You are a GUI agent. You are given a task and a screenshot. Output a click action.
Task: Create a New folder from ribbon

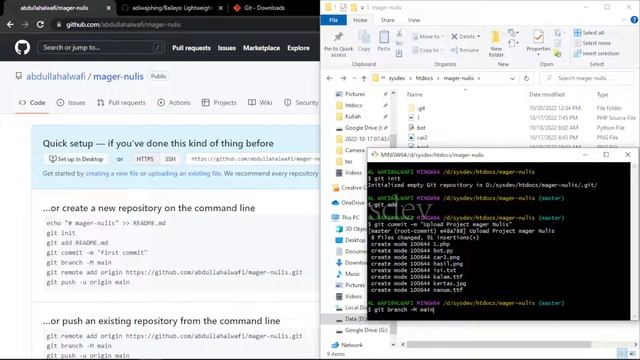(496, 44)
